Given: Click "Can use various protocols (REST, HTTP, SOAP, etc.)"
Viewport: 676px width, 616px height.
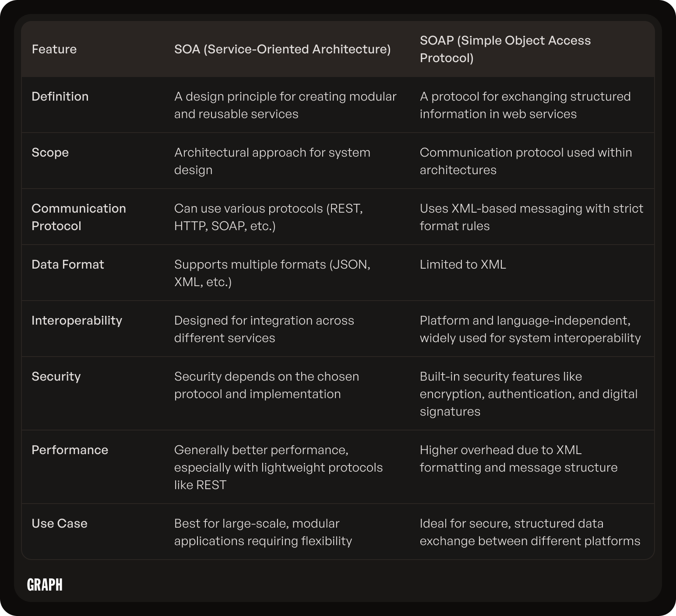Looking at the screenshot, I should click(268, 217).
